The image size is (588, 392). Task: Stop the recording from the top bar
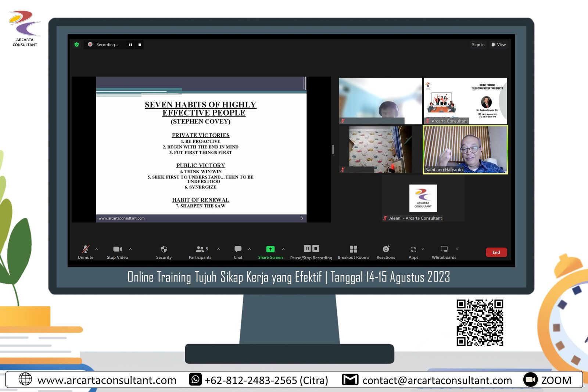point(140,45)
